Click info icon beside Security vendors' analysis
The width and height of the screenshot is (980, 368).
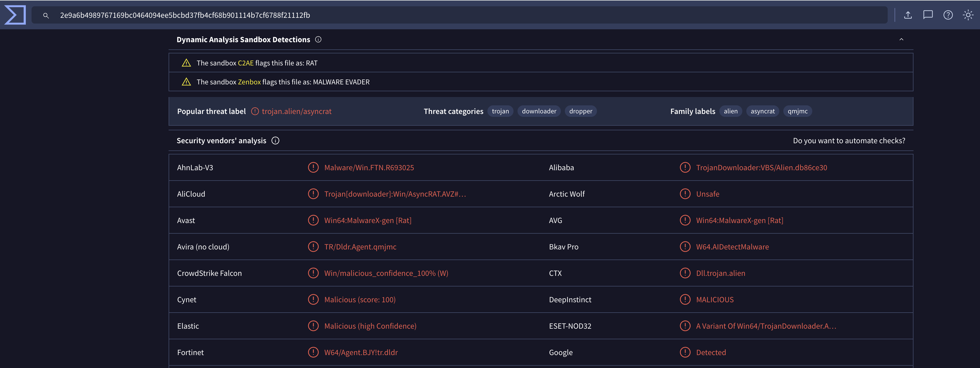pyautogui.click(x=276, y=141)
